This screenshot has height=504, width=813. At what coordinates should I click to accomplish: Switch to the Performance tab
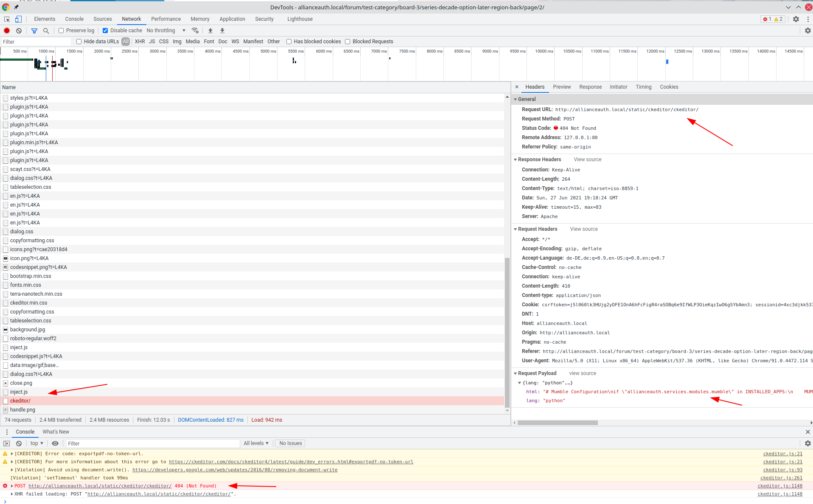pyautogui.click(x=165, y=19)
